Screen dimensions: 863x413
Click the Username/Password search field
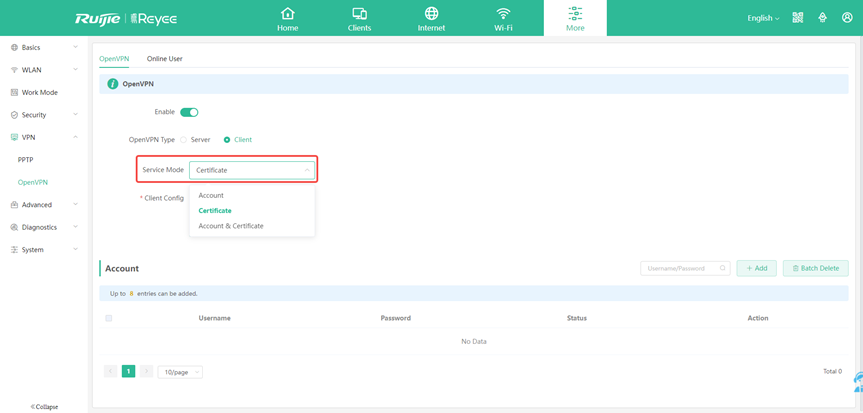678,268
